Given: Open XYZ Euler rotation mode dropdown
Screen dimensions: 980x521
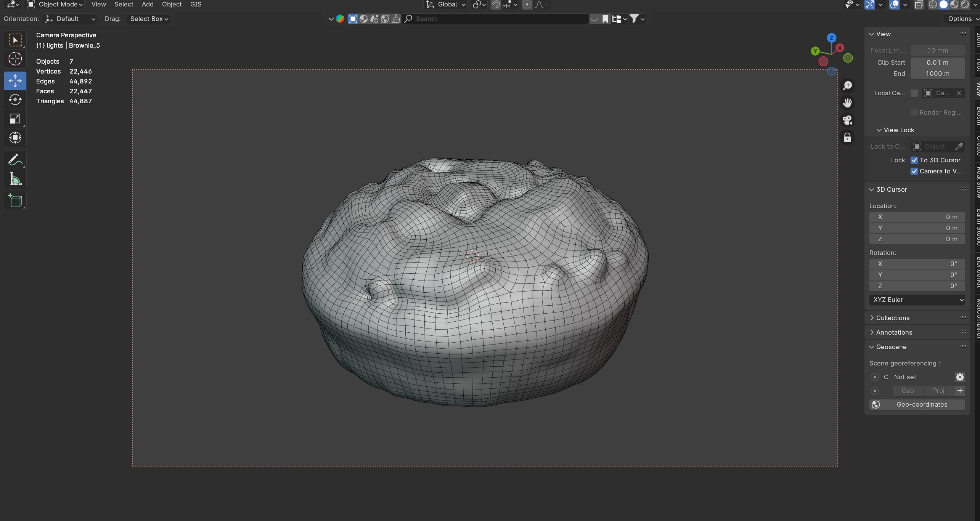Looking at the screenshot, I should [x=917, y=300].
